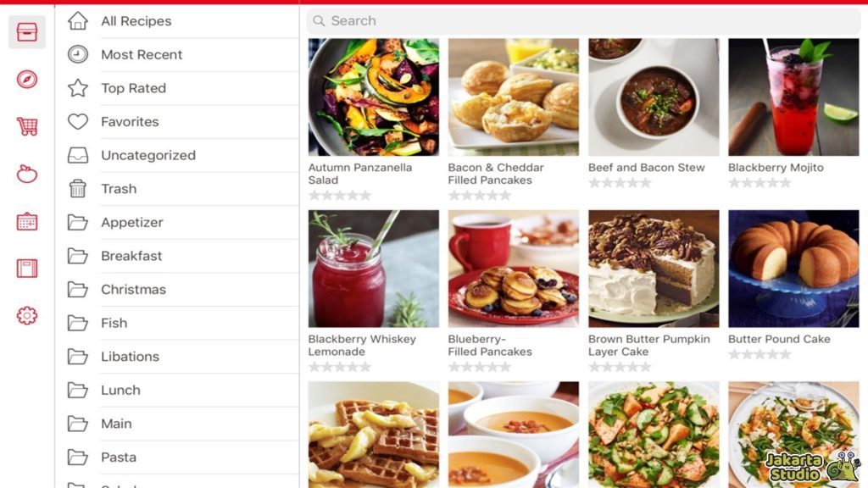The height and width of the screenshot is (488, 868).
Task: Open the Blackberry Mojito recipe thumbnail
Action: 793,97
